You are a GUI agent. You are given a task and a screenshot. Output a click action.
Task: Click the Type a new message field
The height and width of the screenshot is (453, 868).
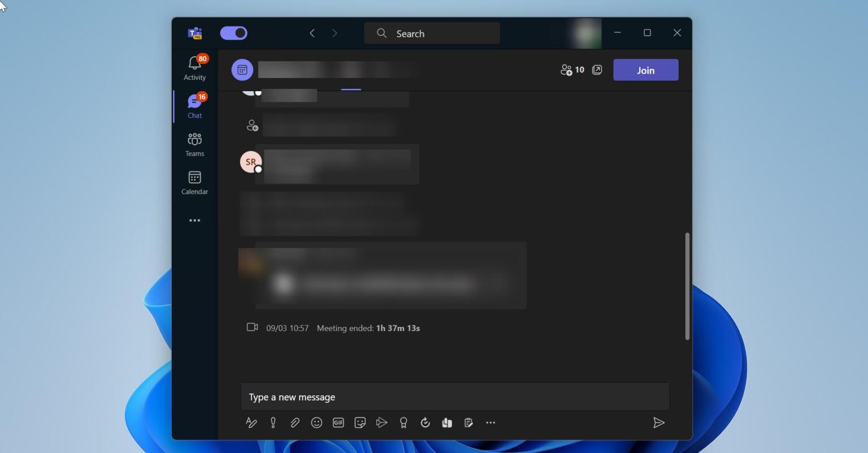[455, 396]
